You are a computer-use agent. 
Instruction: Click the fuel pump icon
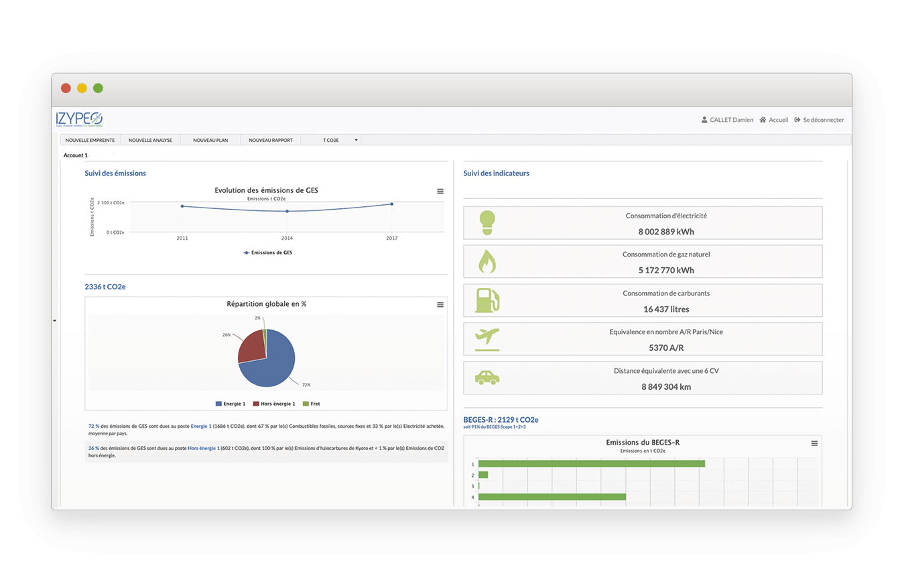487,300
